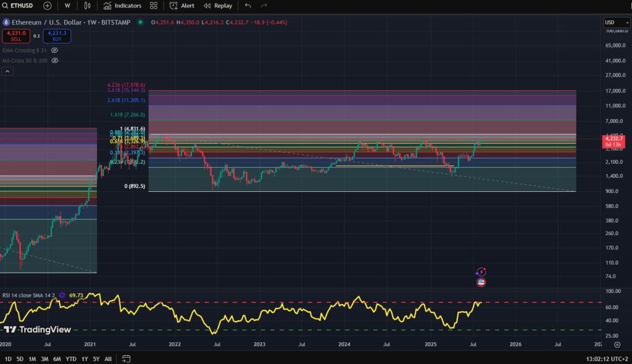Viewport: 632px width, 364px height.
Task: Click the Ethereum logo beside the chart title
Action: click(x=6, y=22)
